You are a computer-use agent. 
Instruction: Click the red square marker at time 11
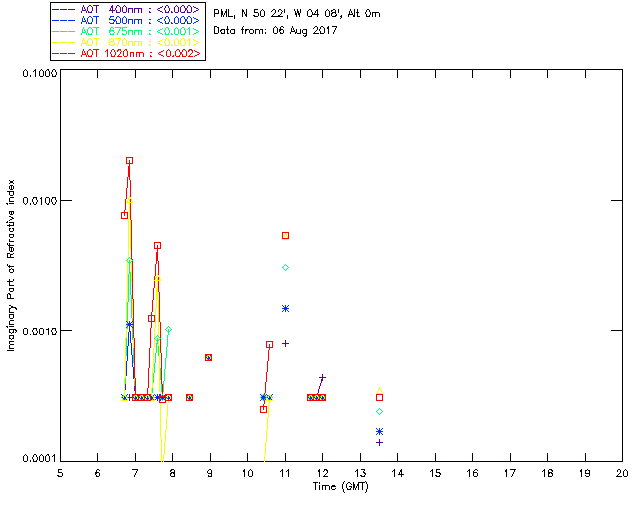(286, 236)
